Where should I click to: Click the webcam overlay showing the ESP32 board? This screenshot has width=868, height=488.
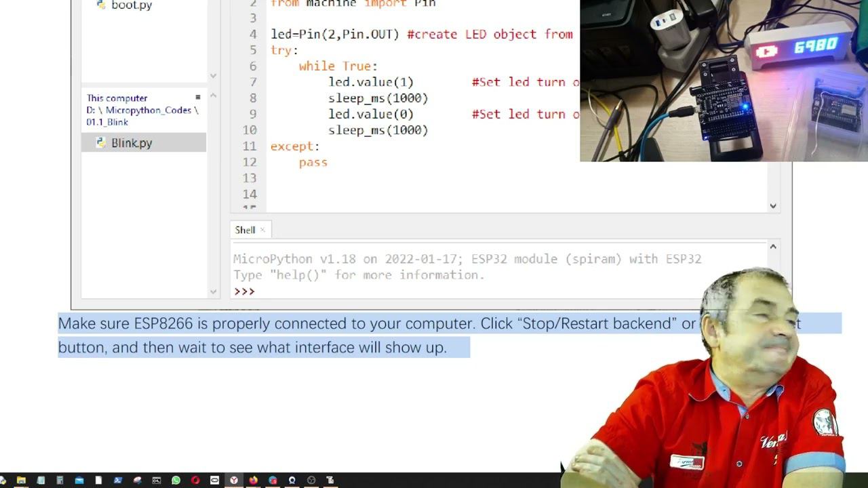(x=724, y=81)
